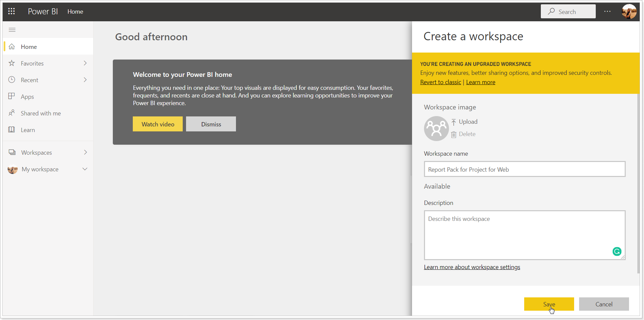
Task: Open Recent in the sidebar
Action: tap(48, 80)
